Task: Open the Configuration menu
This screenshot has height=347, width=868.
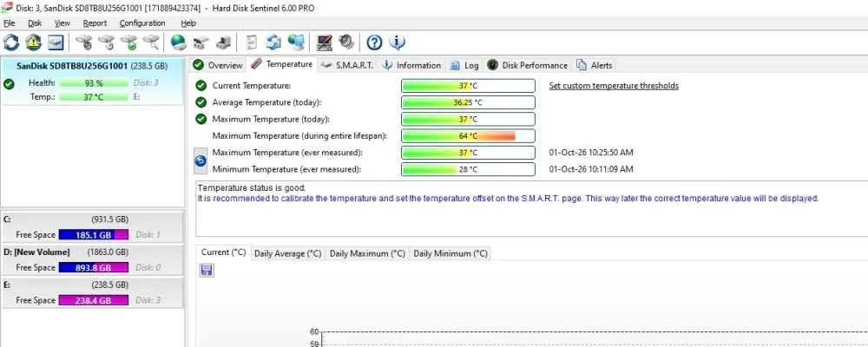Action: click(142, 23)
